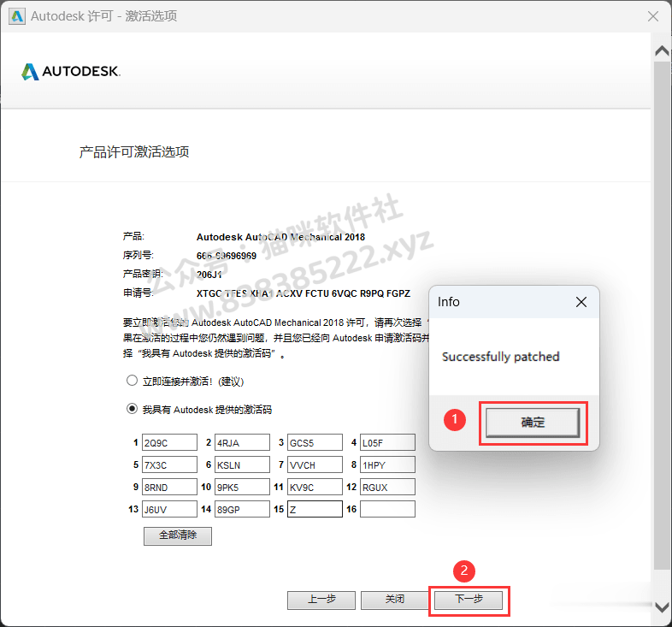Click 确定 in the Info dialog
Image resolution: width=672 pixels, height=627 pixels.
[x=533, y=423]
